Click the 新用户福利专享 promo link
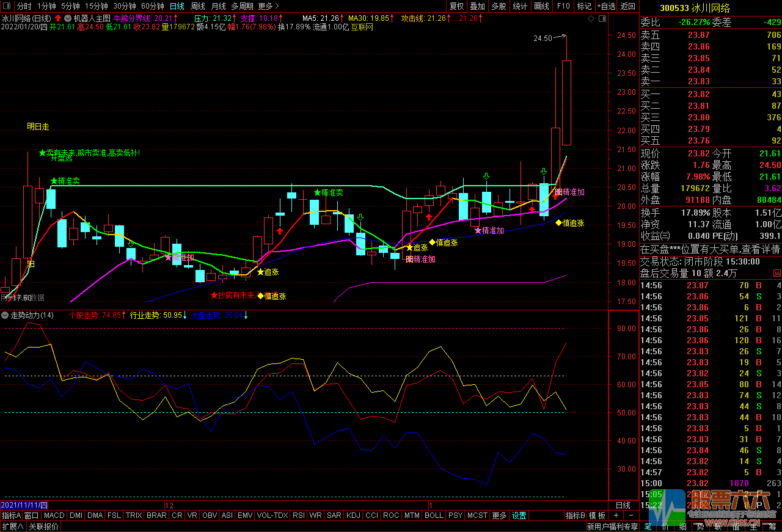The height and width of the screenshot is (532, 782). [x=612, y=527]
